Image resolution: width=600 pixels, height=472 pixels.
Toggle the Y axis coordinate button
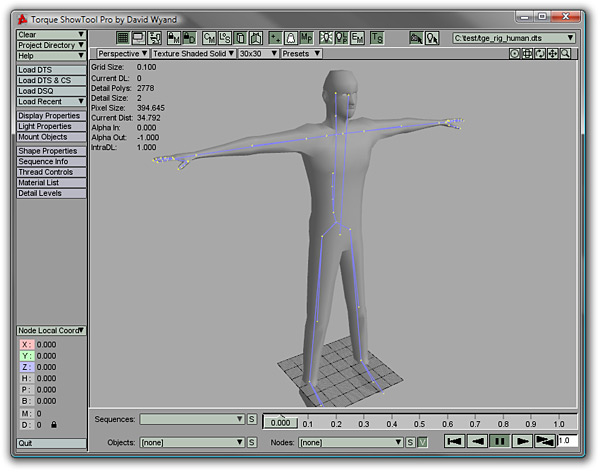tap(26, 356)
